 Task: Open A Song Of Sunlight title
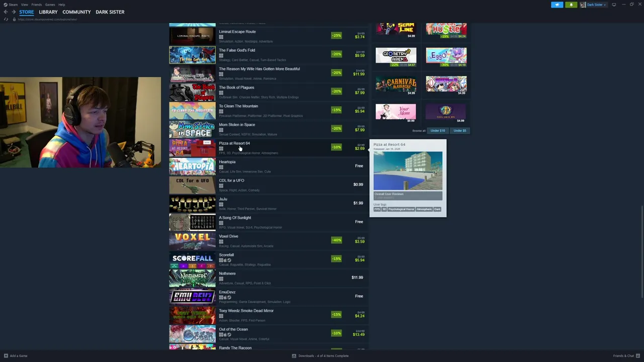235,218
